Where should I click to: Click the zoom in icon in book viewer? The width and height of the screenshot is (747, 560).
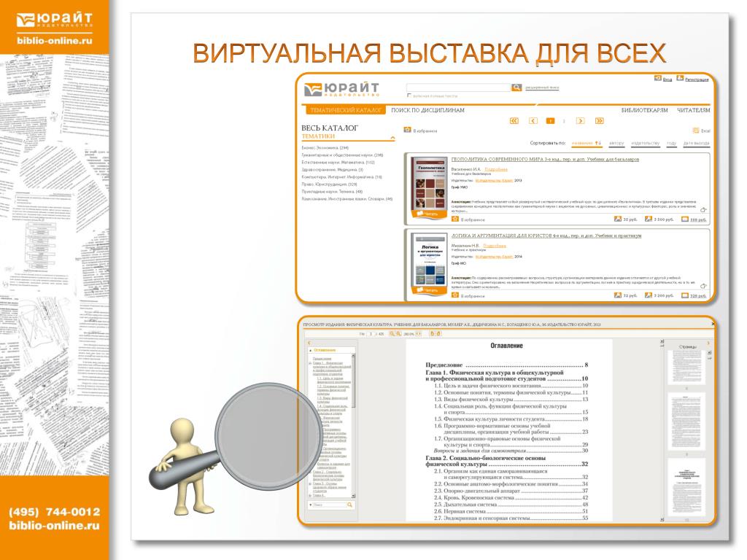(x=399, y=333)
